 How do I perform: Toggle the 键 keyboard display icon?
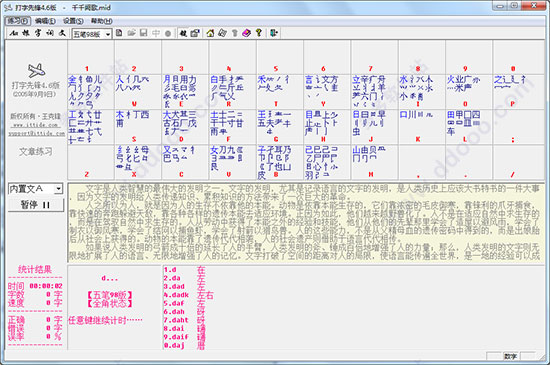pos(183,33)
